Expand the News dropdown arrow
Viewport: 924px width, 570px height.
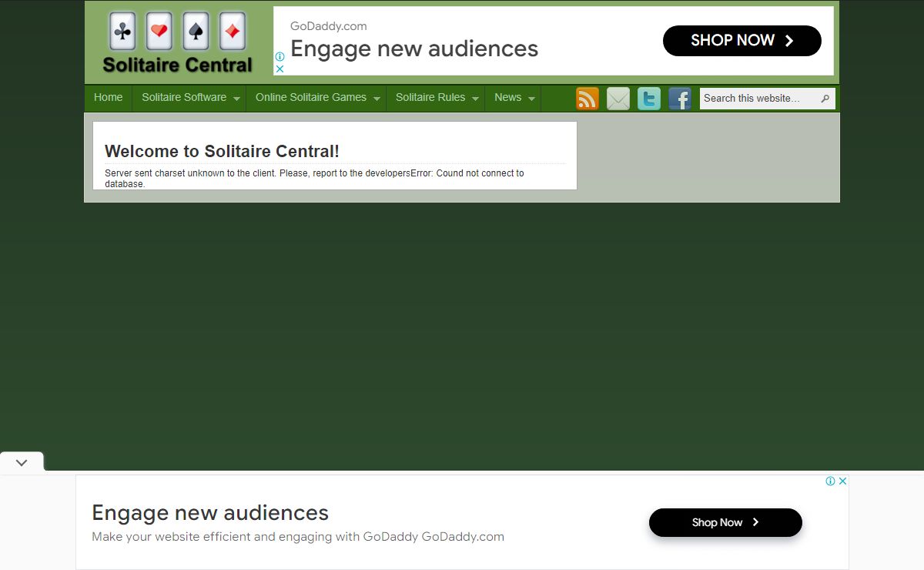tap(531, 99)
